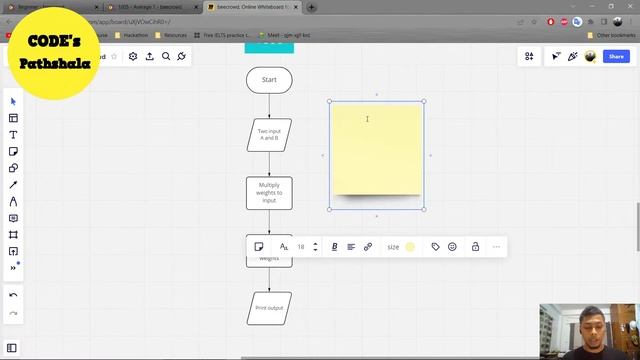Image resolution: width=640 pixels, height=360 pixels.
Task: Select the Start flowchart shape
Action: [269, 80]
